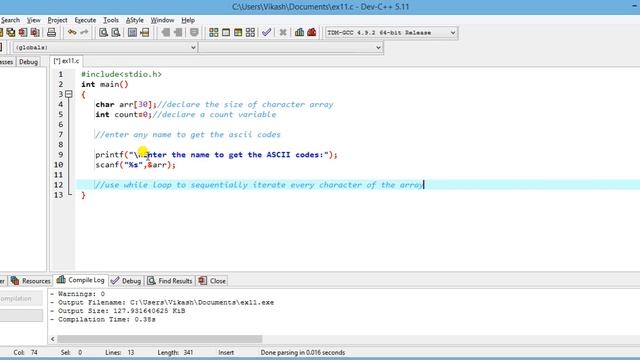Open the View menu
640x360 pixels.
click(33, 20)
